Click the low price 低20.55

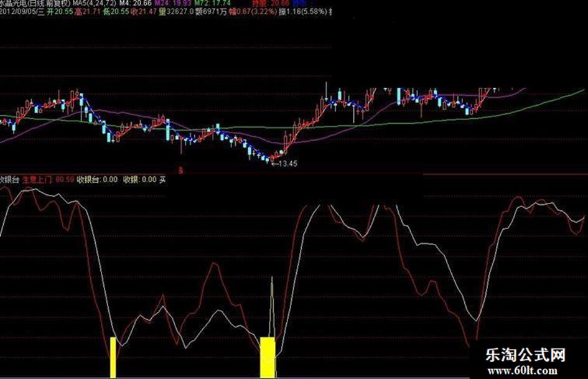[x=116, y=12]
